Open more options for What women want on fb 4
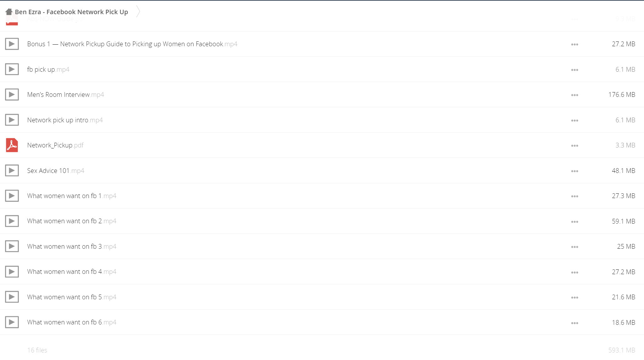The image size is (644, 360). pyautogui.click(x=575, y=272)
